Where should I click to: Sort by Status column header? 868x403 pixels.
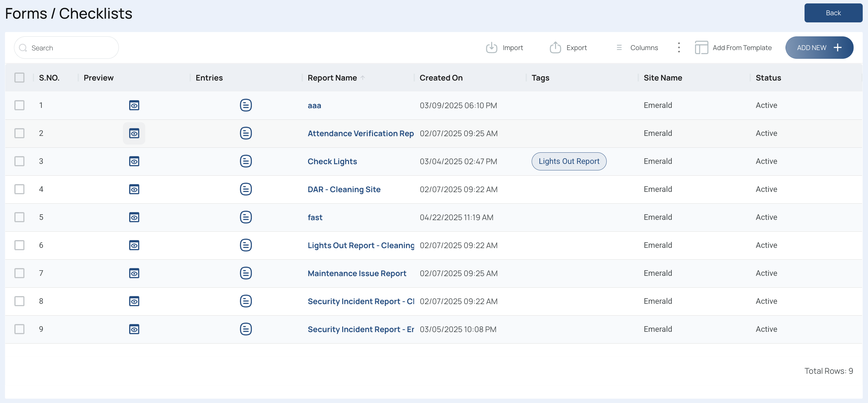click(x=768, y=78)
